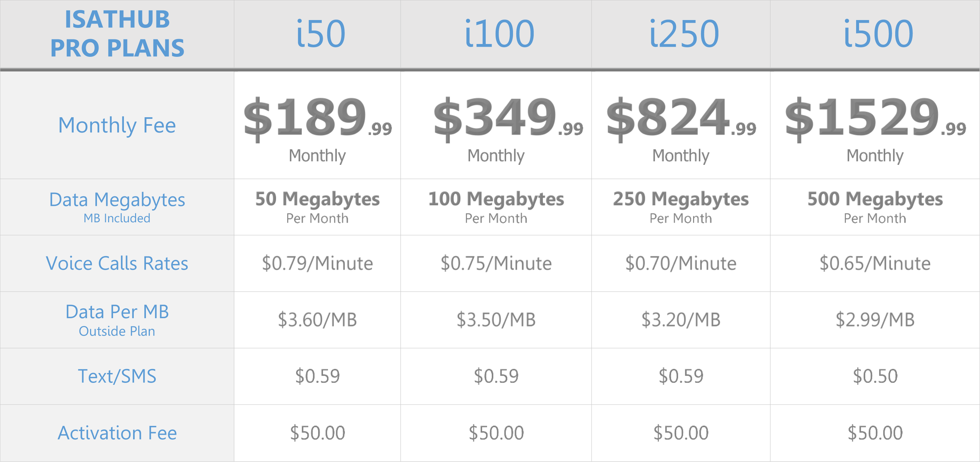
Task: Select the i100 plan column header
Action: pos(499,34)
